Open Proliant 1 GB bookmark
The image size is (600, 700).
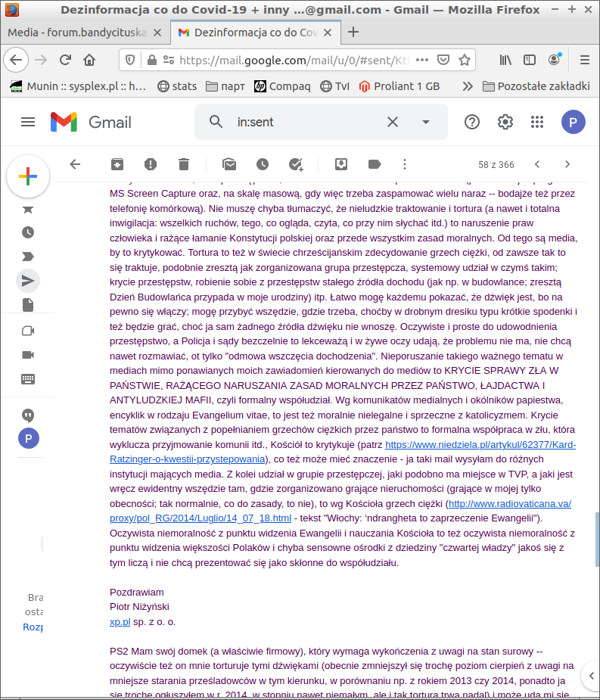399,86
